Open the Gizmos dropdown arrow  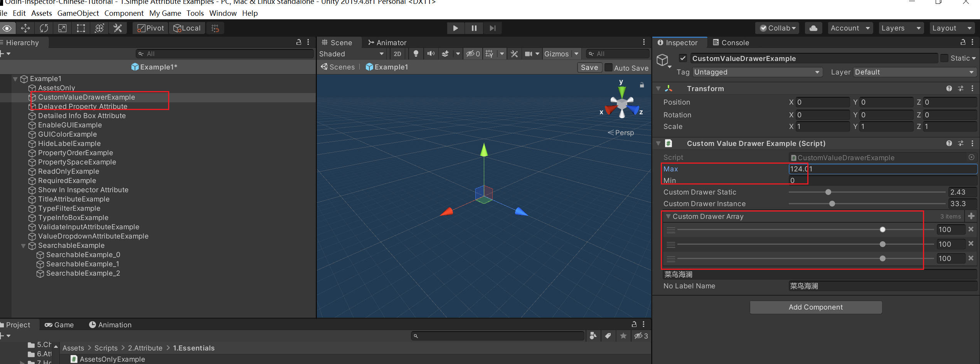[576, 54]
